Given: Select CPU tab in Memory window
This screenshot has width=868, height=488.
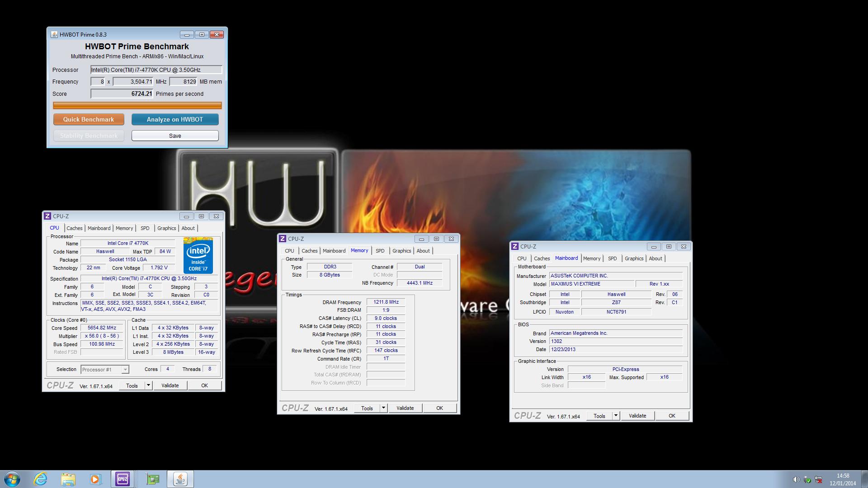Looking at the screenshot, I should point(289,251).
